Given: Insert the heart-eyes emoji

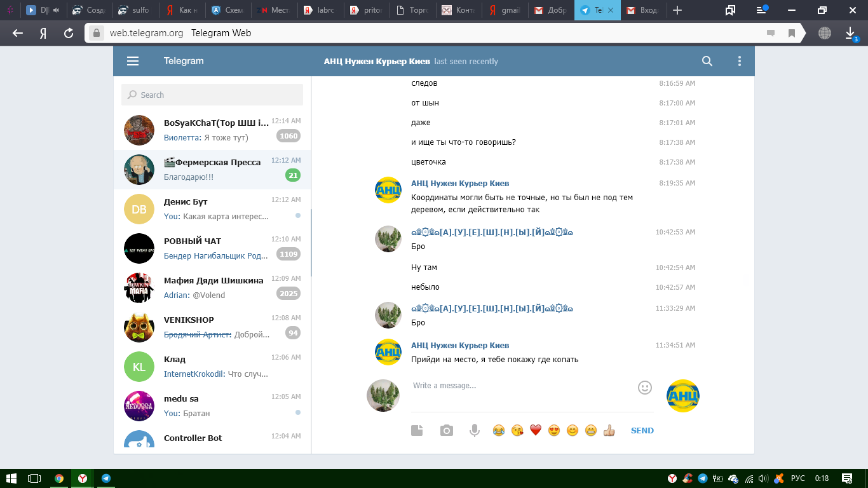Looking at the screenshot, I should click(554, 430).
